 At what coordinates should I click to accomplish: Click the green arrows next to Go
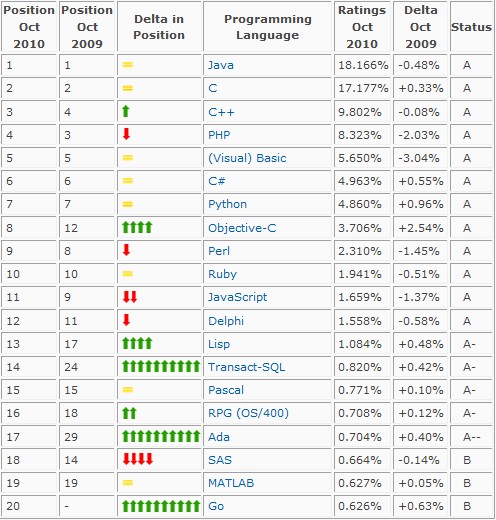pyautogui.click(x=161, y=506)
